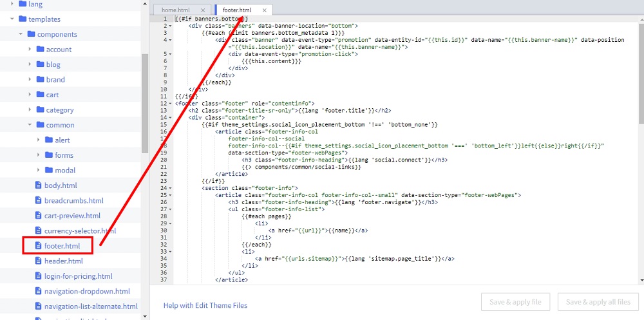Click the alert folder icon

[x=50, y=140]
